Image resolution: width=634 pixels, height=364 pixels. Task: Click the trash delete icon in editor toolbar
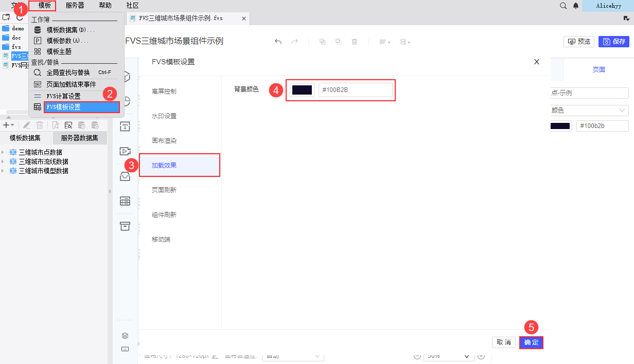(355, 42)
